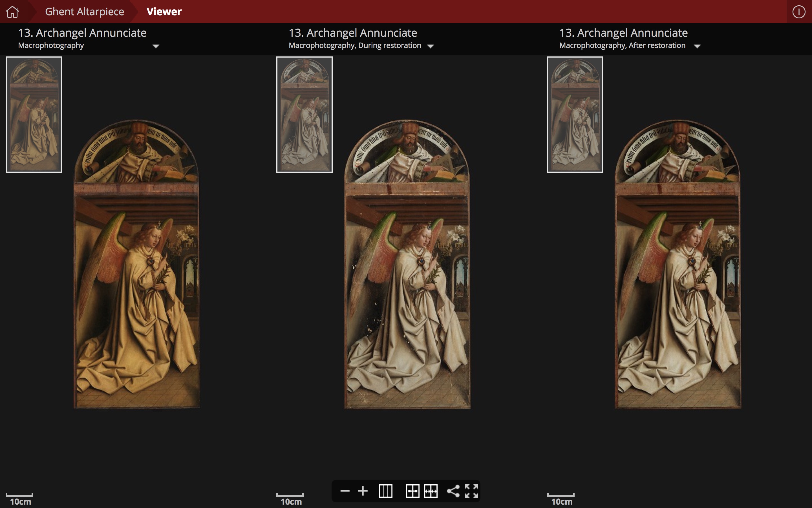812x508 pixels.
Task: Go to the home page icon
Action: tap(12, 12)
